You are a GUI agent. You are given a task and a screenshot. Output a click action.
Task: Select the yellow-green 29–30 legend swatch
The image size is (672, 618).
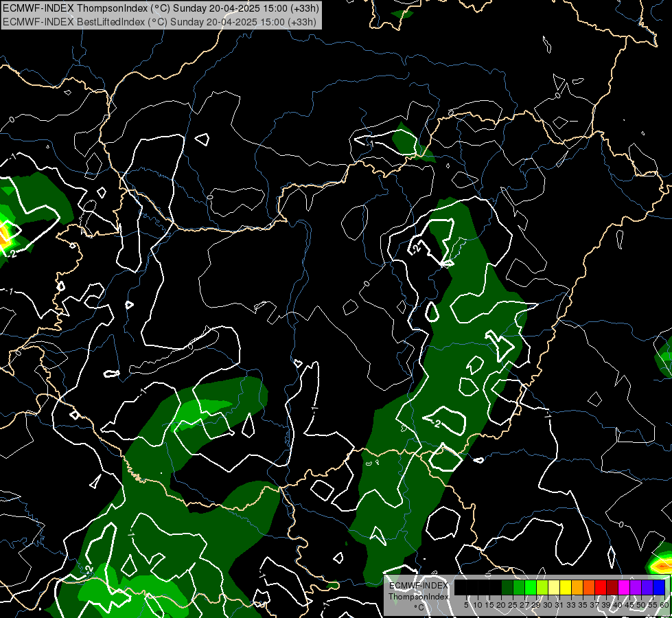click(542, 587)
